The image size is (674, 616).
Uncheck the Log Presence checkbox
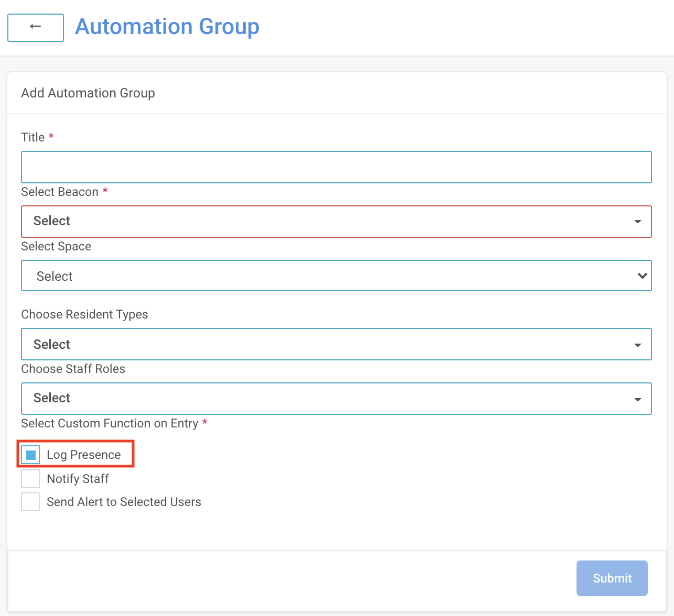coord(30,455)
